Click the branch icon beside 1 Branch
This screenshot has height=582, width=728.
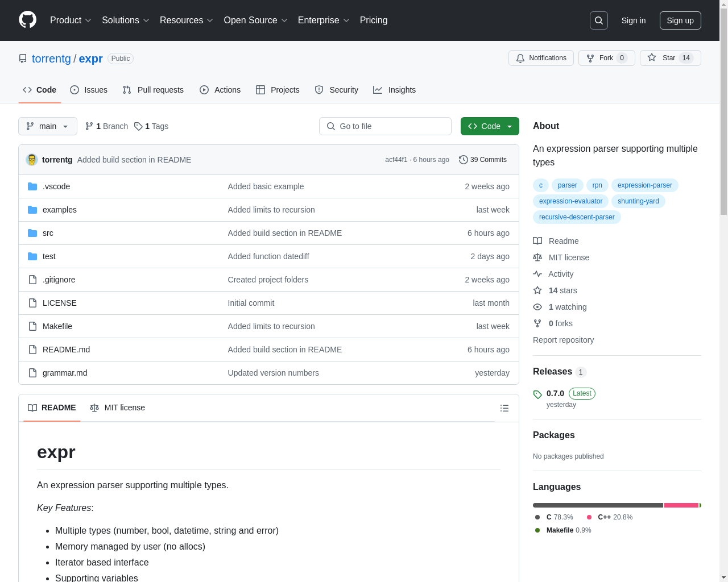(x=89, y=126)
